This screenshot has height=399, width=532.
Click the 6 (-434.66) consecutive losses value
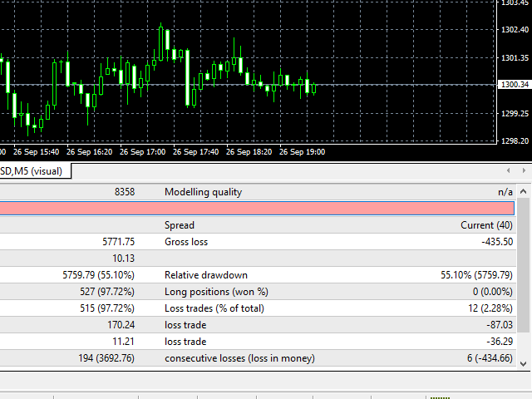(x=490, y=358)
